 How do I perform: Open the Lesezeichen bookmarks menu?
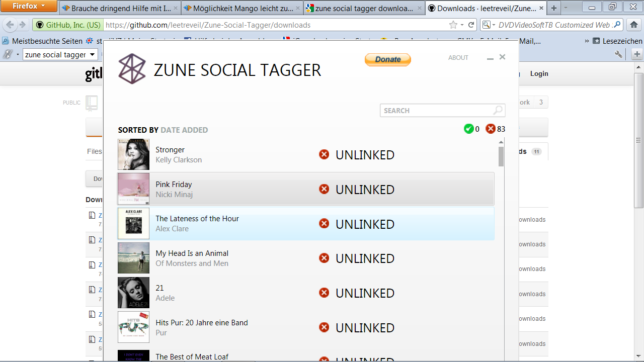click(x=617, y=41)
